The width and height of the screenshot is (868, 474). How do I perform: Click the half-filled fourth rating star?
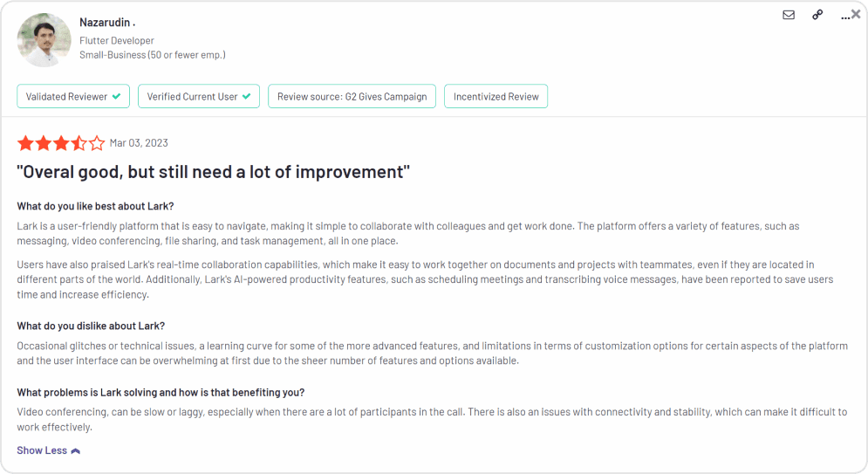pyautogui.click(x=79, y=143)
